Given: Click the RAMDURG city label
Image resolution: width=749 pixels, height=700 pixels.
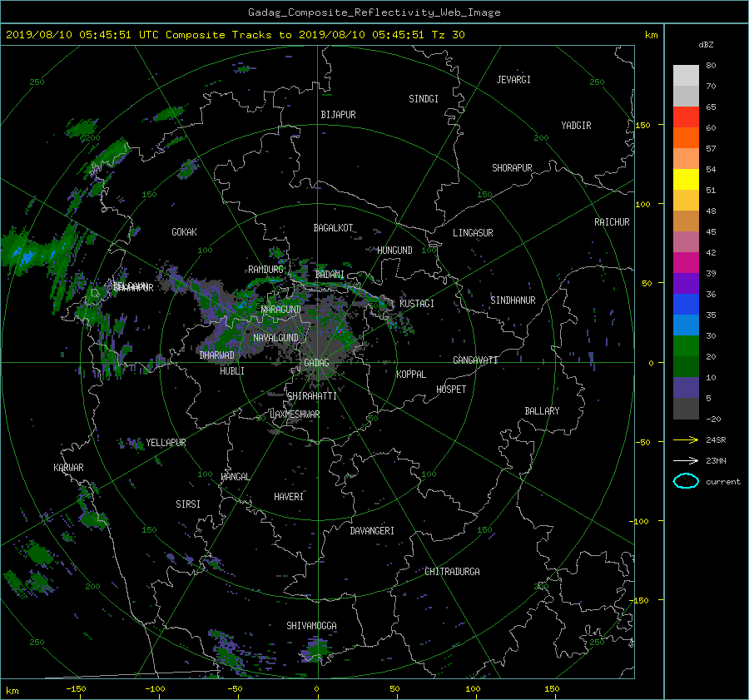Looking at the screenshot, I should pos(265,270).
